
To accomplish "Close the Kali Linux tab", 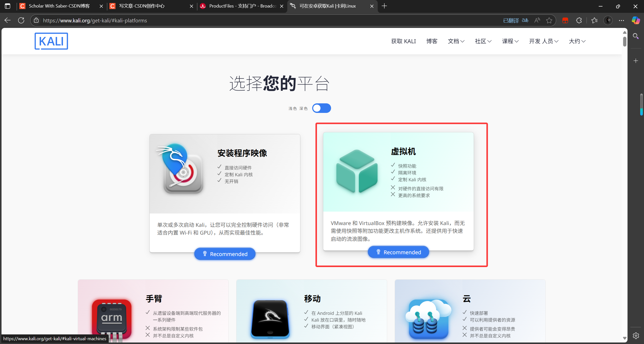I will click(x=372, y=6).
